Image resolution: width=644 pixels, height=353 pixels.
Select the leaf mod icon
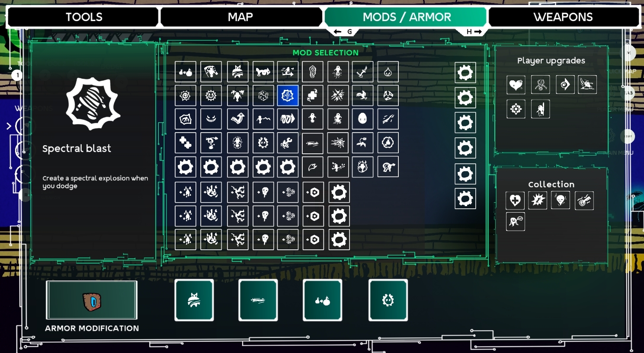tap(312, 167)
